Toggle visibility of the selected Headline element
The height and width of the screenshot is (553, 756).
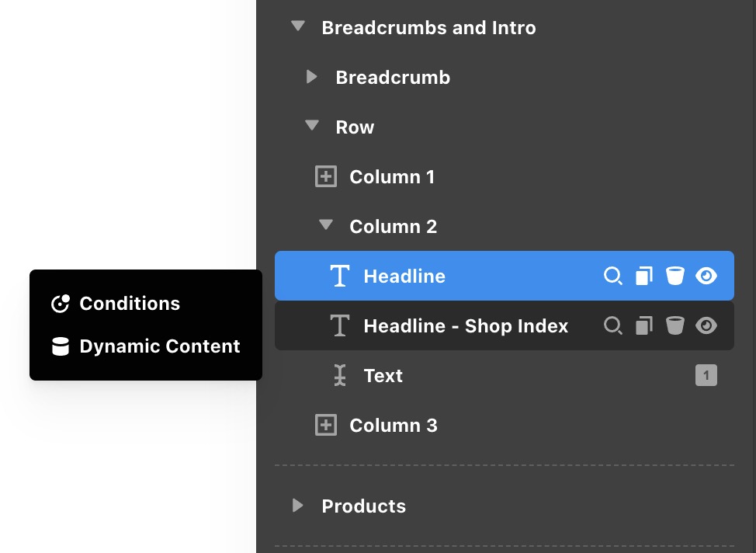[x=706, y=276]
